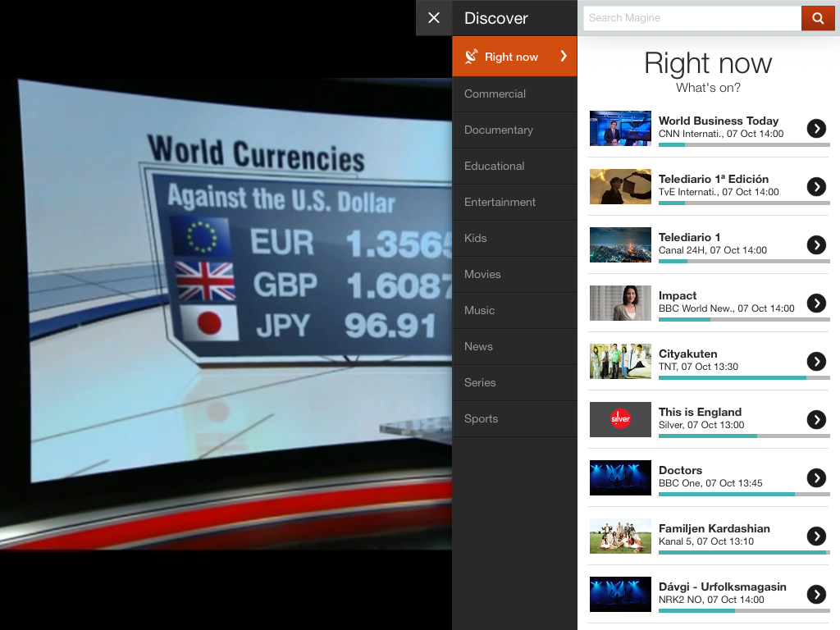Click World Business Today title
This screenshot has width=840, height=630.
click(719, 121)
